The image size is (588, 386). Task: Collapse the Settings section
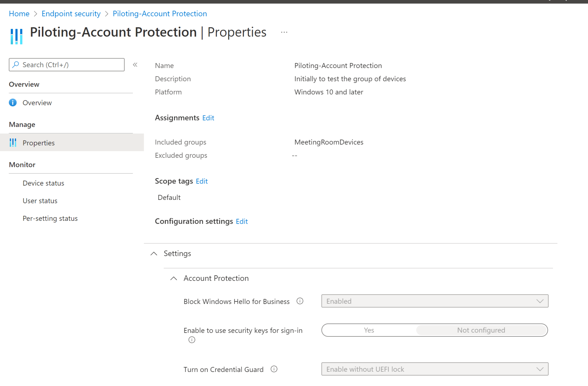pyautogui.click(x=154, y=254)
